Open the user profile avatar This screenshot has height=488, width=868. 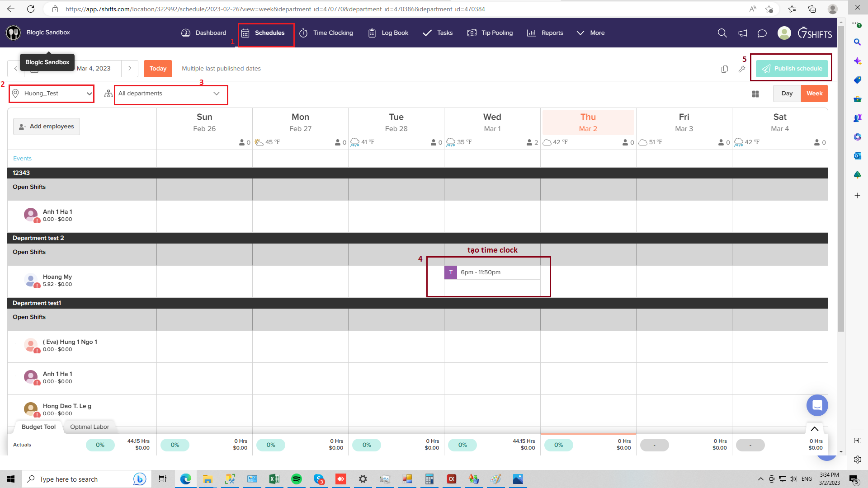(x=784, y=33)
